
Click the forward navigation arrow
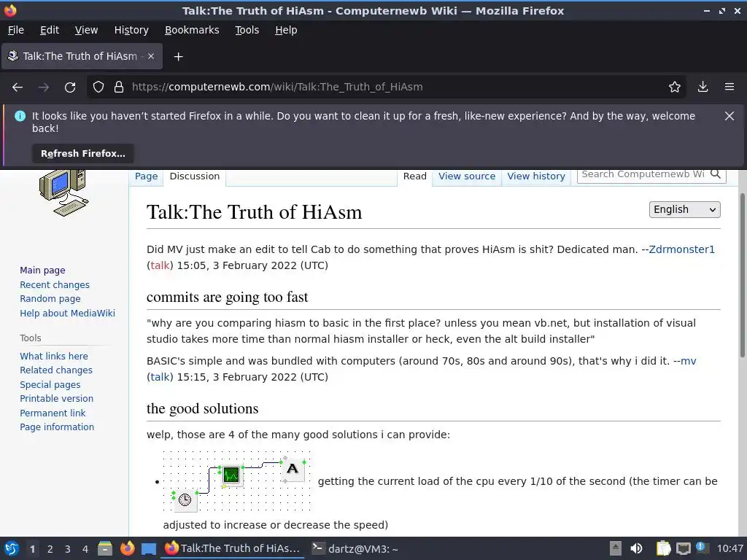point(43,87)
